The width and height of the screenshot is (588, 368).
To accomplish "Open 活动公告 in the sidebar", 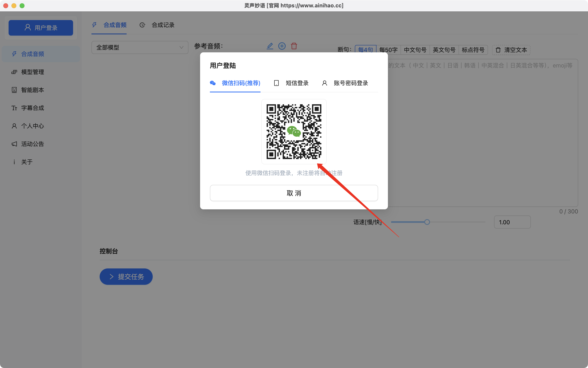I will point(41,144).
